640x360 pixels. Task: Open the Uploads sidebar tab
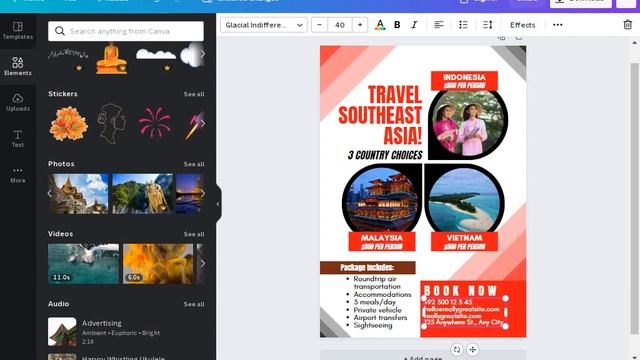pos(18,102)
